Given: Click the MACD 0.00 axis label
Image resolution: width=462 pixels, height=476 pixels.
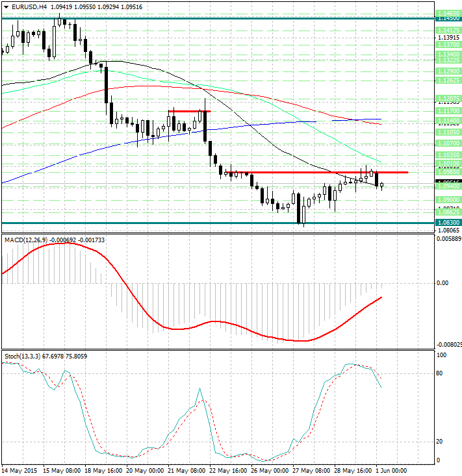Looking at the screenshot, I should click(x=443, y=283).
